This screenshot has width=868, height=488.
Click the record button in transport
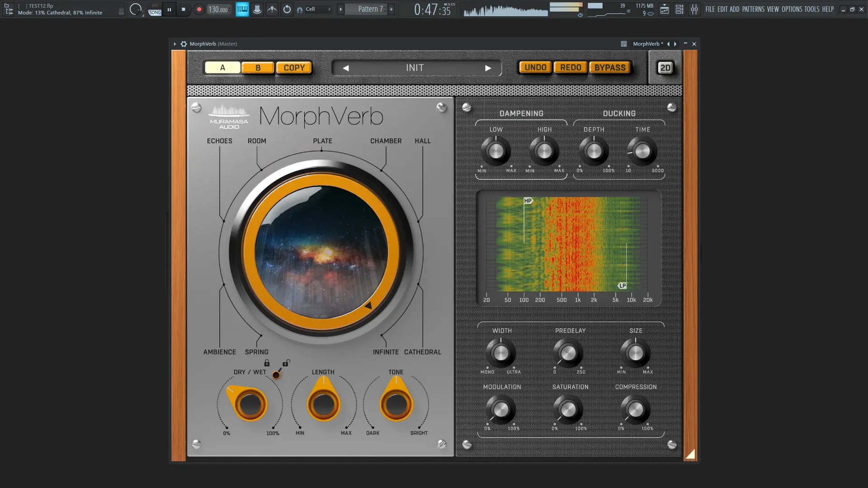[199, 9]
